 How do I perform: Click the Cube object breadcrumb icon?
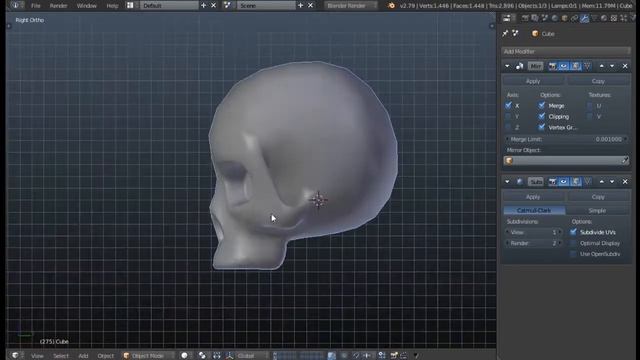point(535,33)
